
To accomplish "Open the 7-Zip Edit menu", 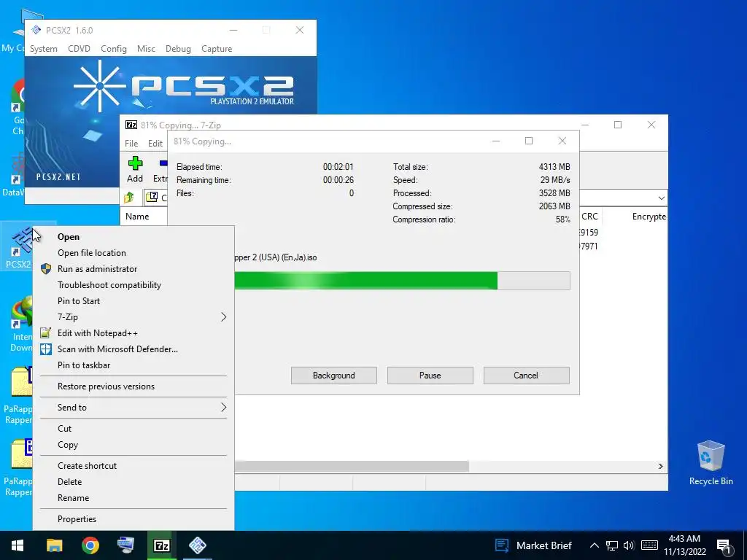I will click(155, 144).
